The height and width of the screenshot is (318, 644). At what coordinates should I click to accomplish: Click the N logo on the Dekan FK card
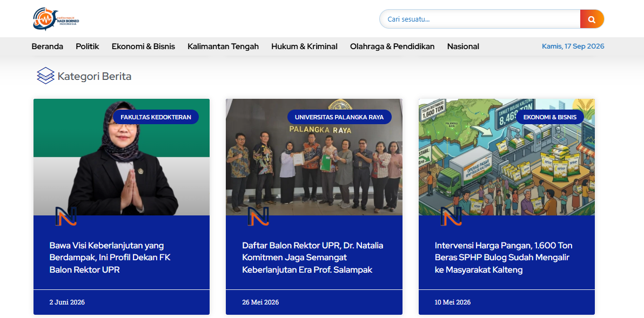coord(66,216)
